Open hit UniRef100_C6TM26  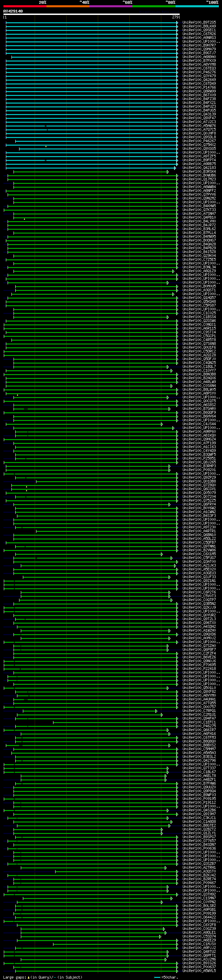[199, 34]
